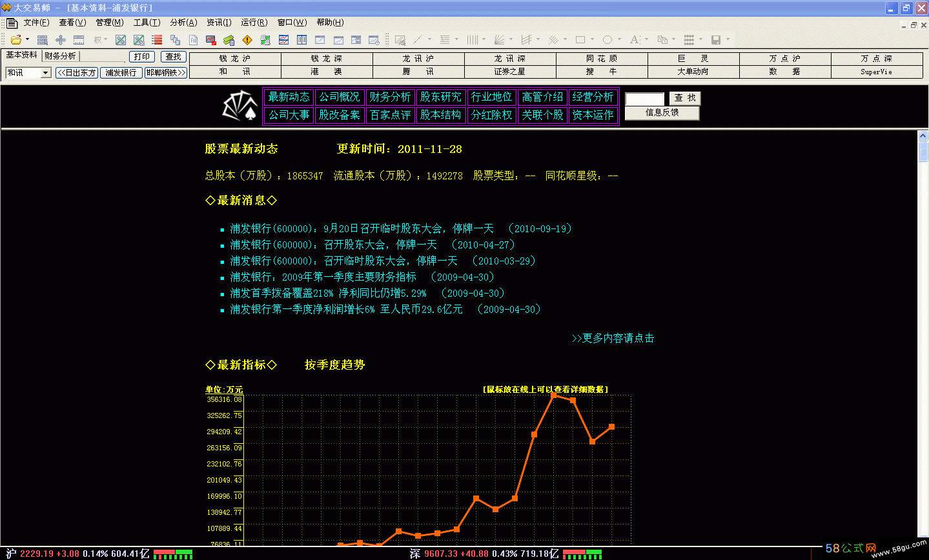
Task: Open the 股东研究 section
Action: pos(441,97)
